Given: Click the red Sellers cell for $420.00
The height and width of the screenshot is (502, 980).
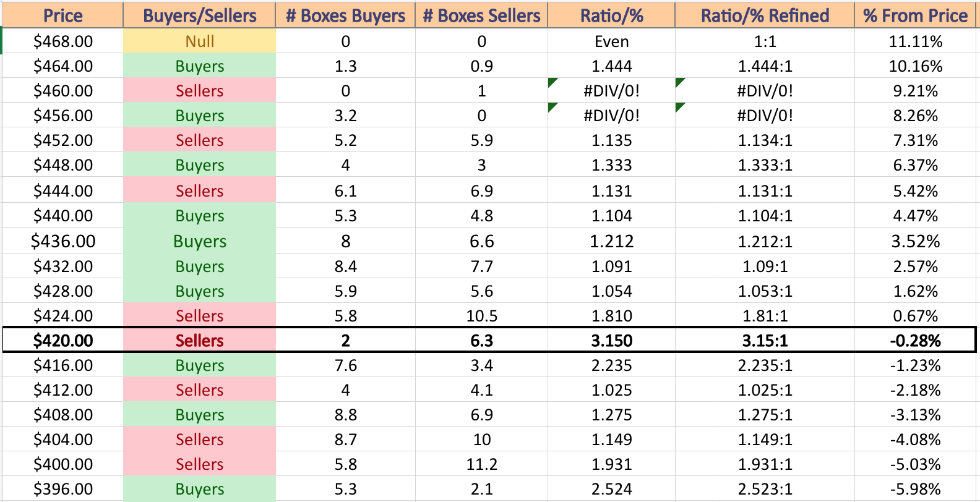Looking at the screenshot, I should click(199, 340).
